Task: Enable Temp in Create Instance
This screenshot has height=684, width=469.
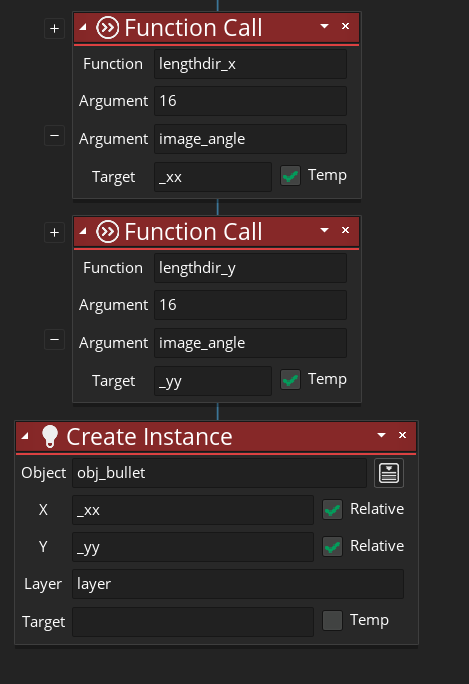Action: tap(332, 620)
